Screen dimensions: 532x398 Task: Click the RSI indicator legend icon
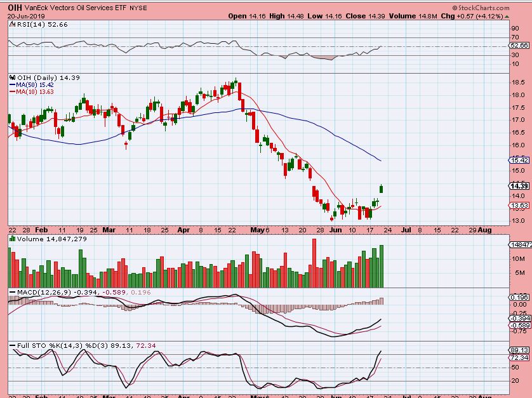pos(13,24)
